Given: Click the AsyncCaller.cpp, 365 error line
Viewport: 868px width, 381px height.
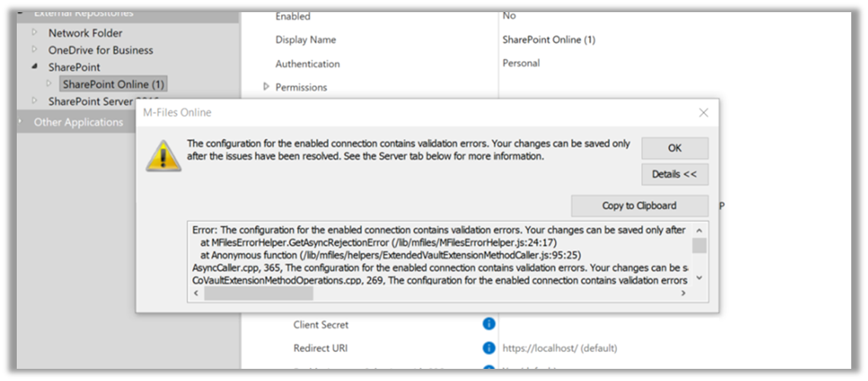Looking at the screenshot, I should pos(441,268).
